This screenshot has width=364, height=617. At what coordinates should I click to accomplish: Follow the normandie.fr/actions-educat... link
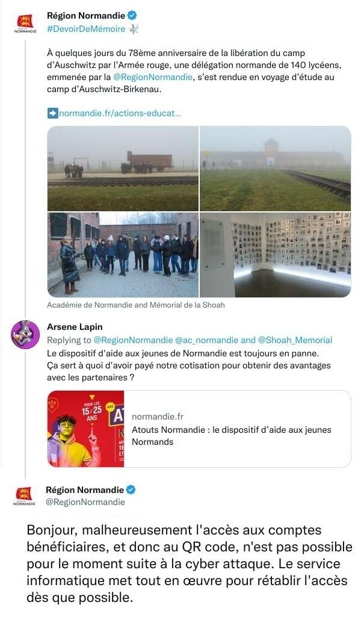pyautogui.click(x=120, y=113)
